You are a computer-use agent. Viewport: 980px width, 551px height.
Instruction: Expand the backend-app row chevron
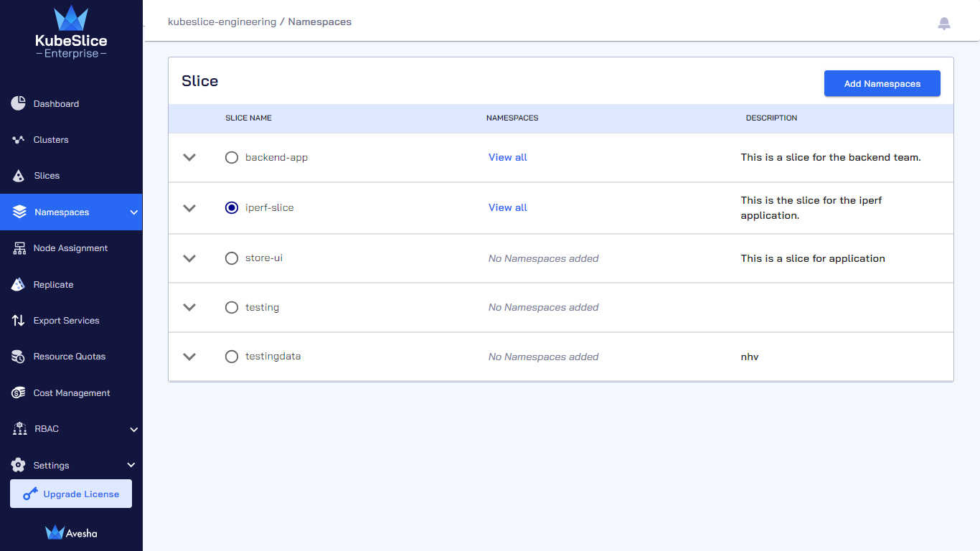pyautogui.click(x=189, y=157)
